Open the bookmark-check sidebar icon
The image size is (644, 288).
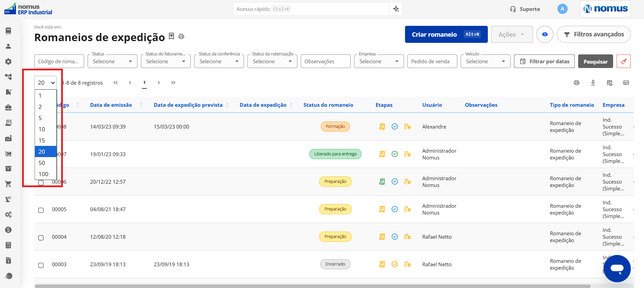pyautogui.click(x=8, y=92)
